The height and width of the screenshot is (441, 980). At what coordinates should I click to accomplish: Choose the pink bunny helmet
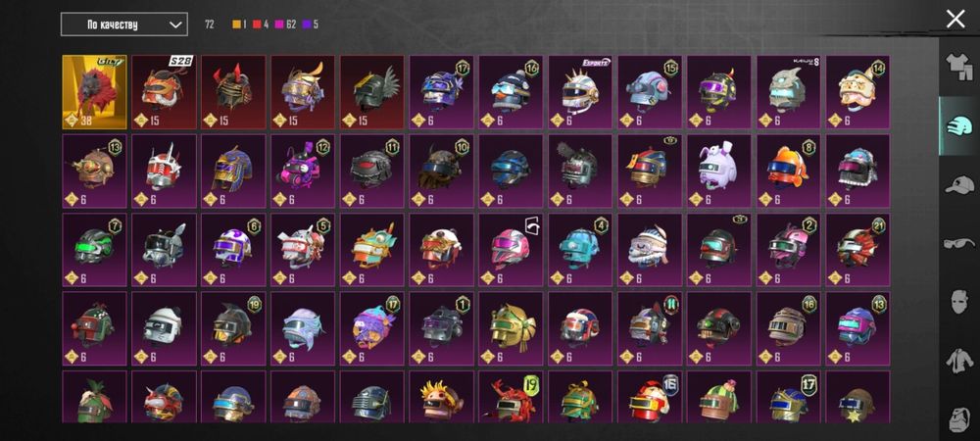click(719, 171)
